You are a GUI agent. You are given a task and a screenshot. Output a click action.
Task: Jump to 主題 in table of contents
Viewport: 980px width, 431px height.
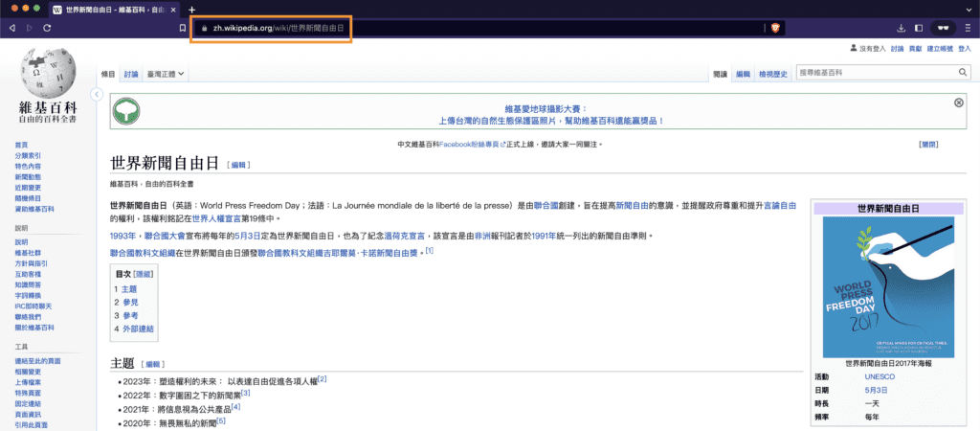[x=129, y=289]
